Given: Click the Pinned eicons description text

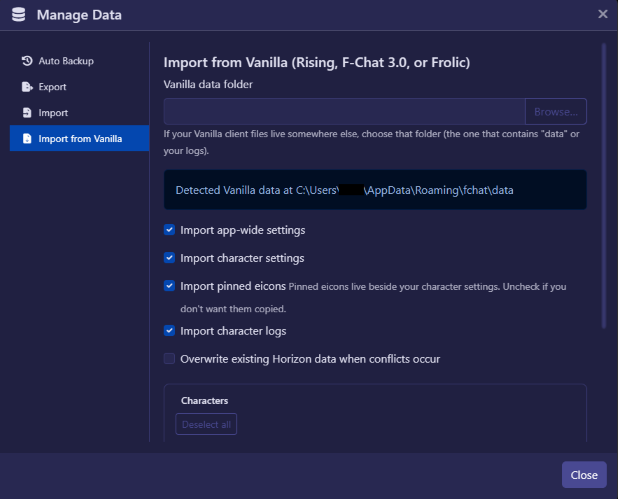Looking at the screenshot, I should (x=373, y=298).
